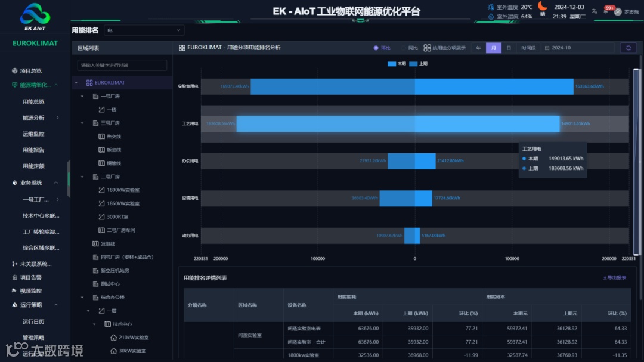Viewport: 644px width, 362px height.
Task: Select 新空压机站房 in region tree
Action: click(114, 270)
